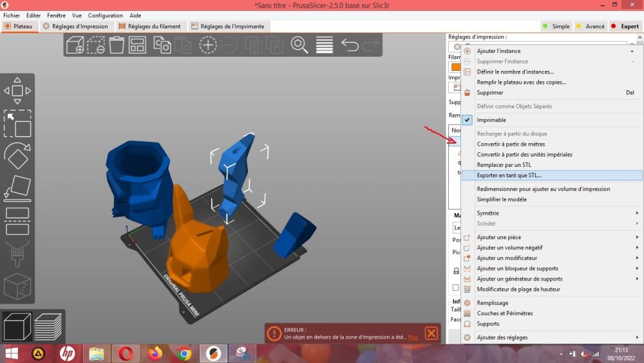Click the Add object toolbar icon
Image resolution: width=644 pixels, height=363 pixels.
coord(75,44)
